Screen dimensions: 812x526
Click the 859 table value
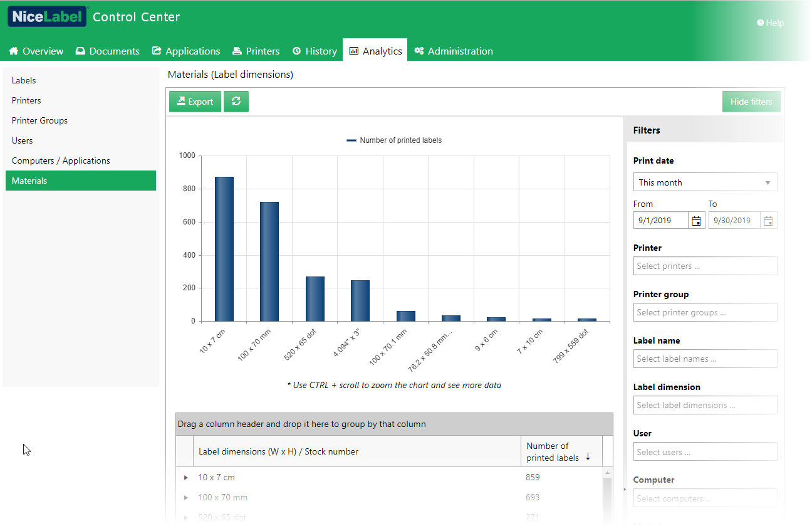point(533,477)
